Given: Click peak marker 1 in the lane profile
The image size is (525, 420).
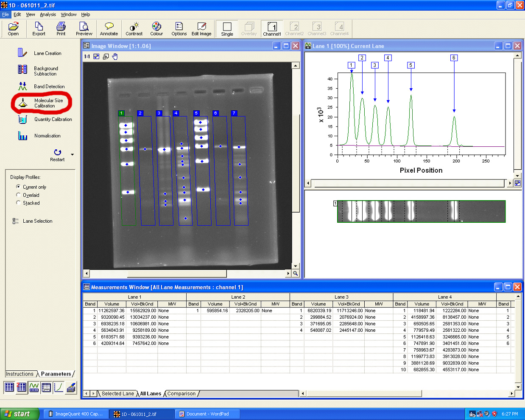Looking at the screenshot, I should point(351,65).
